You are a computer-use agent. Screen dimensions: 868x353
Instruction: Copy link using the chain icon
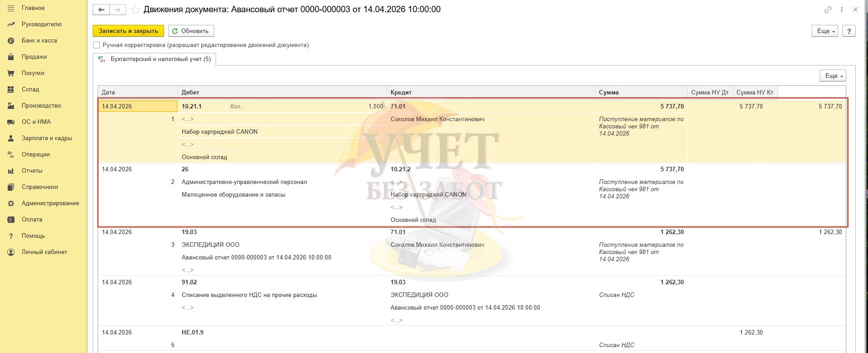point(828,9)
